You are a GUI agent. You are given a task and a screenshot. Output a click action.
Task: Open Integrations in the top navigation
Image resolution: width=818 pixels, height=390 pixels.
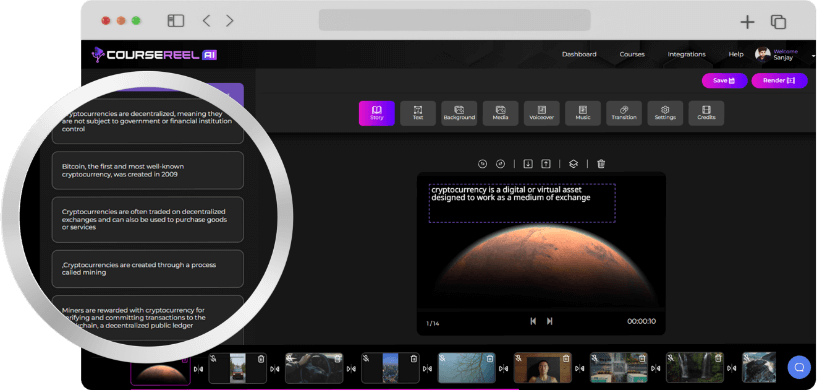(687, 54)
